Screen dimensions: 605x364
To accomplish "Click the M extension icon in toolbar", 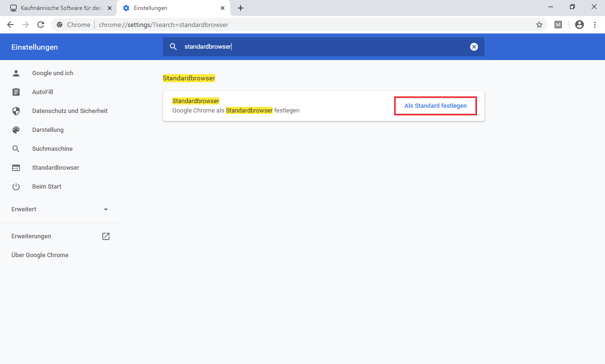I will (558, 25).
